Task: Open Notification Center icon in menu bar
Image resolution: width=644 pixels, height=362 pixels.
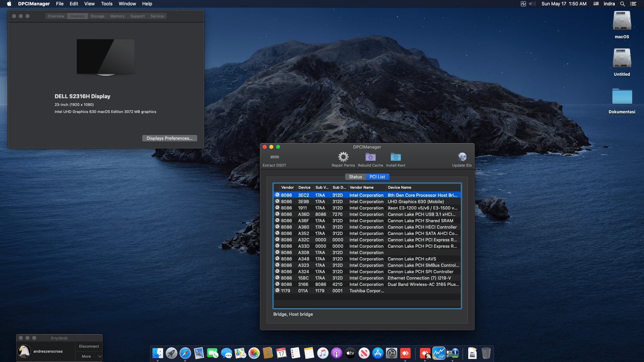Action: click(633, 4)
